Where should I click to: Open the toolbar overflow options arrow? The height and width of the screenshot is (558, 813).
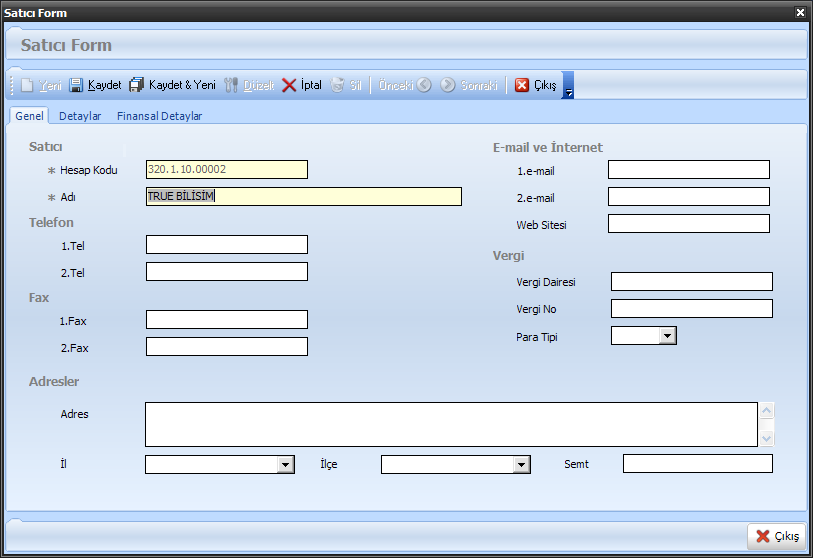[568, 92]
